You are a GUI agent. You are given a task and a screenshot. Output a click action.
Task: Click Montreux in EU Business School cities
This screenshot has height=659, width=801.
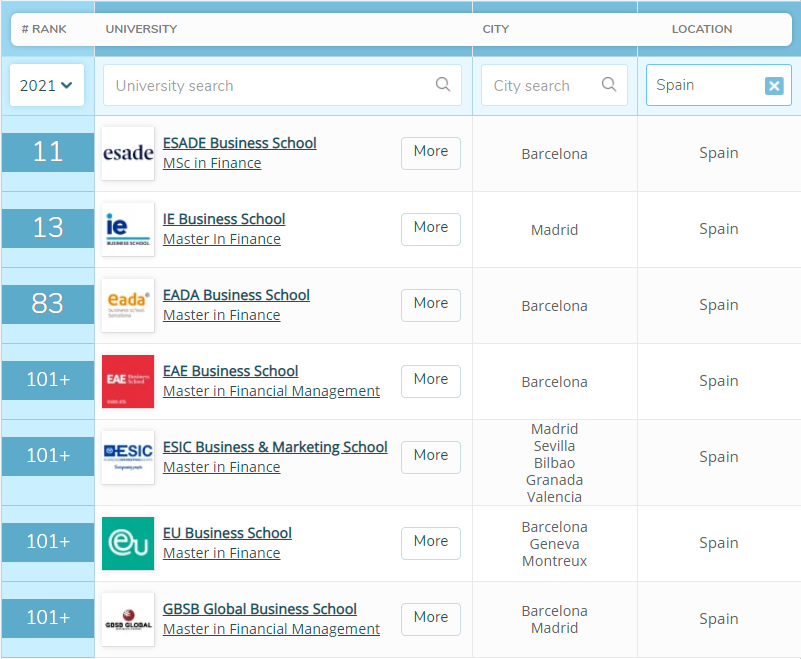[x=554, y=561]
